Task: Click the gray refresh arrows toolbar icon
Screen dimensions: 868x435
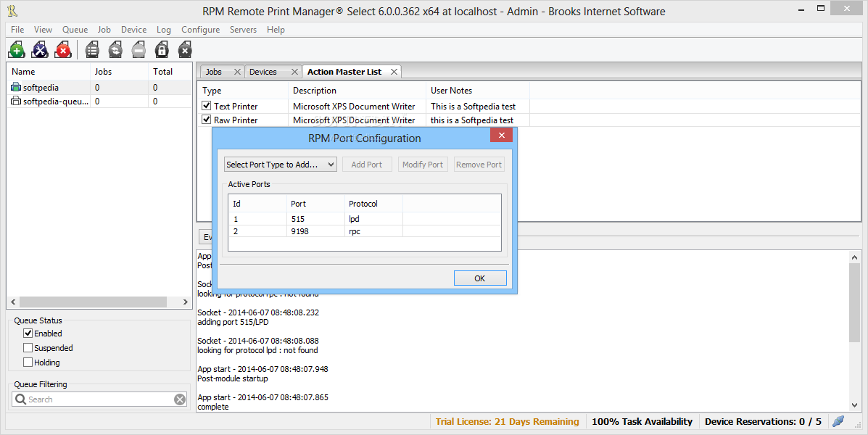Action: click(x=115, y=50)
